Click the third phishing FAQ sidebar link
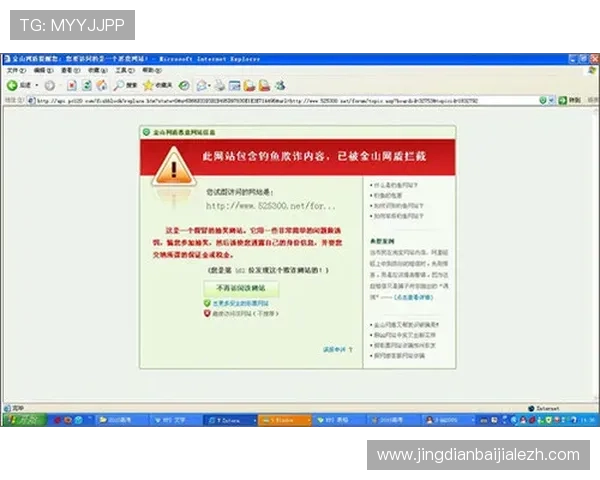600x480 pixels. tap(398, 206)
